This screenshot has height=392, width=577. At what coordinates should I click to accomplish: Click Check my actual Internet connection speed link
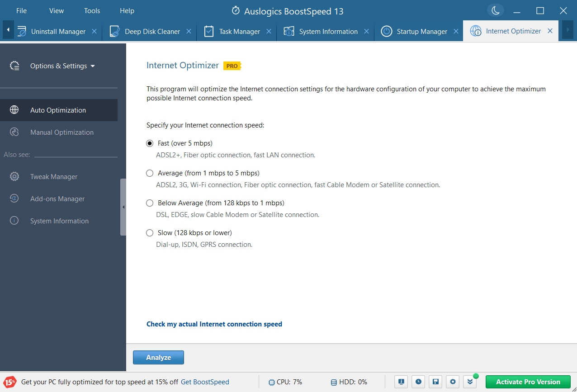coord(214,324)
